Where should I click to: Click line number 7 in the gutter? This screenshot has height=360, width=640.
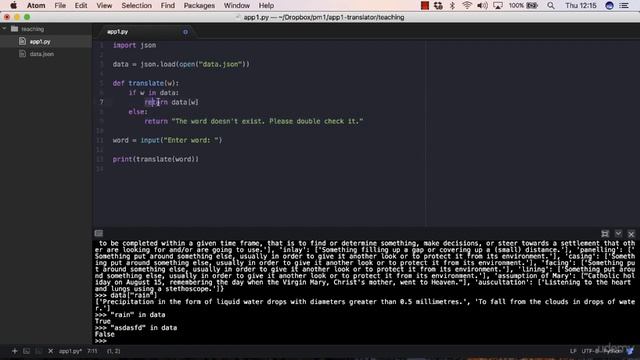point(102,102)
